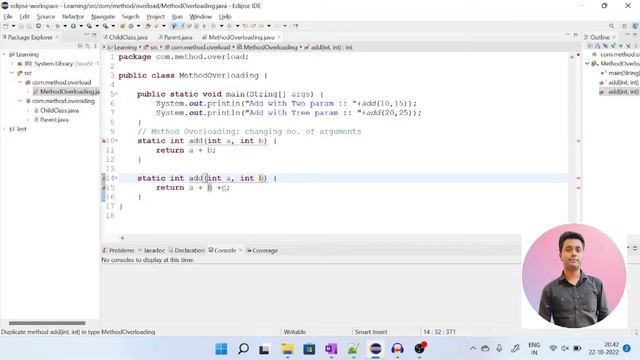Expand the test project node
640x360 pixels.
point(4,129)
